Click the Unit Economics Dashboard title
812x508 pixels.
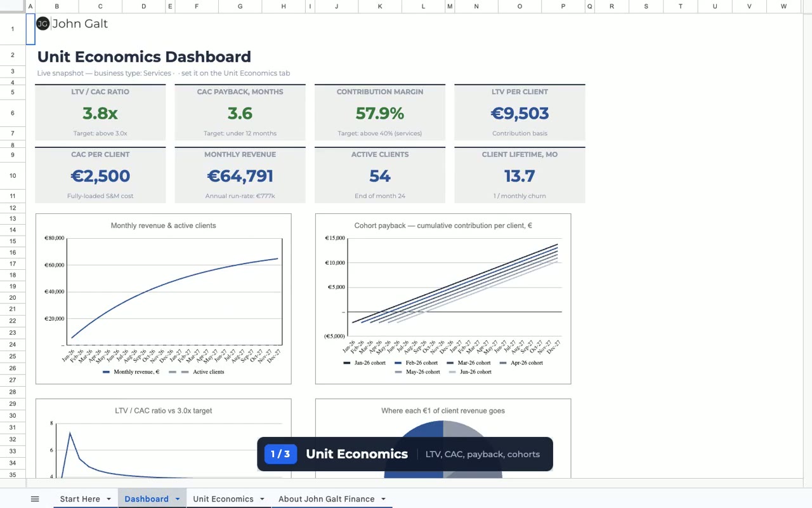point(144,57)
